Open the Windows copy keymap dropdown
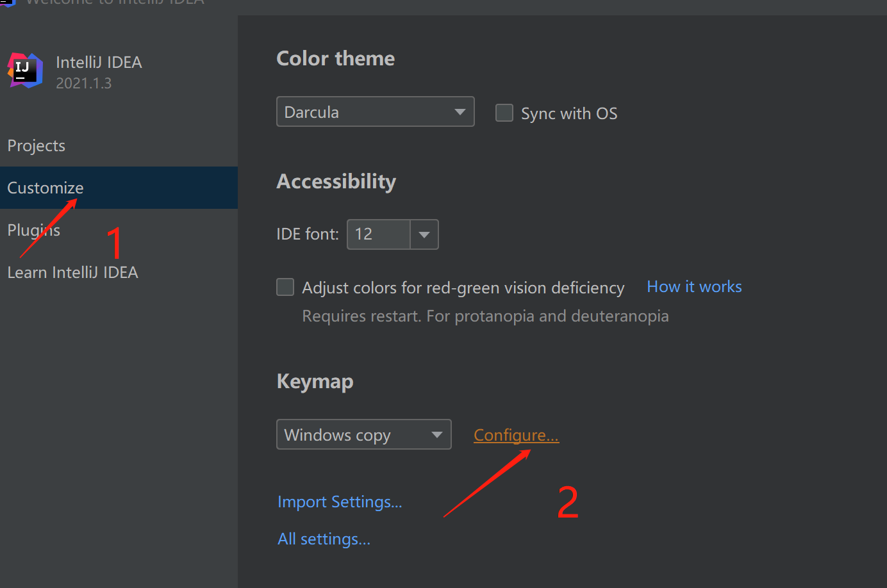Screen dimensions: 887x588 (363, 434)
